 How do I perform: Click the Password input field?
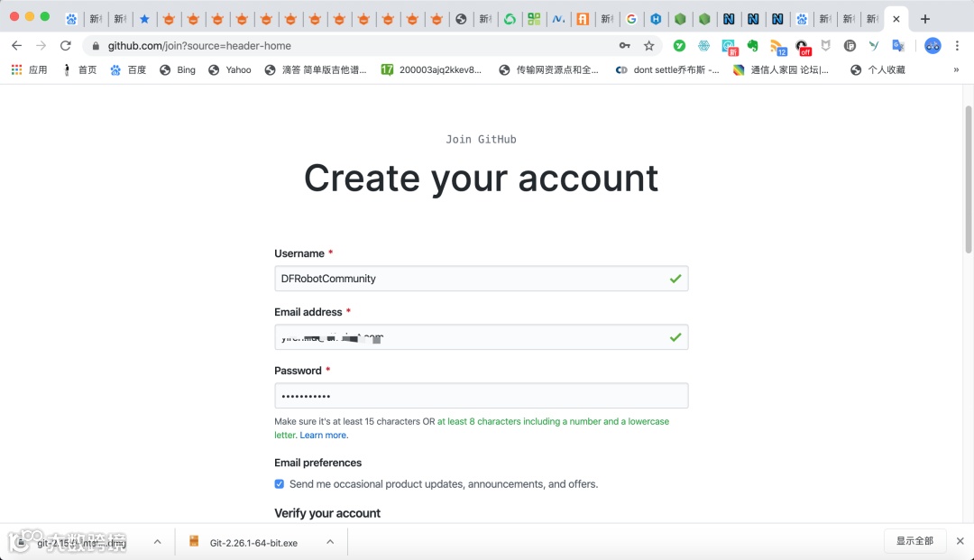481,396
